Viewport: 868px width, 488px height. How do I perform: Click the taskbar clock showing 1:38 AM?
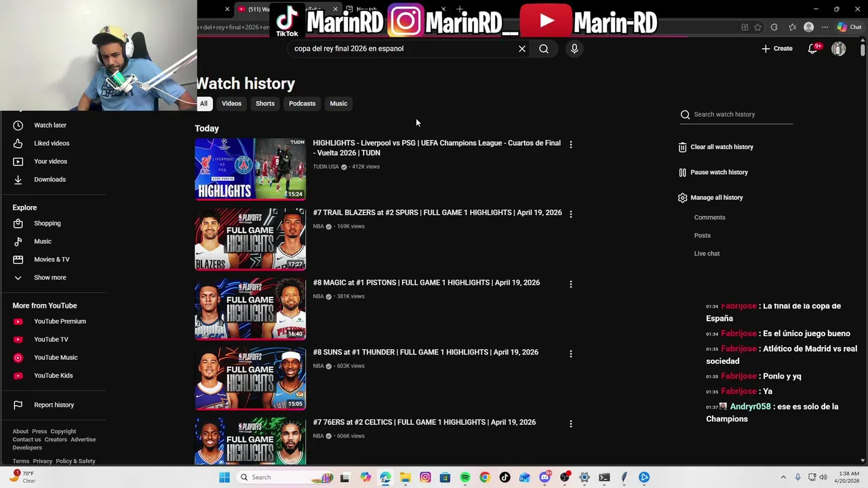pyautogui.click(x=848, y=477)
